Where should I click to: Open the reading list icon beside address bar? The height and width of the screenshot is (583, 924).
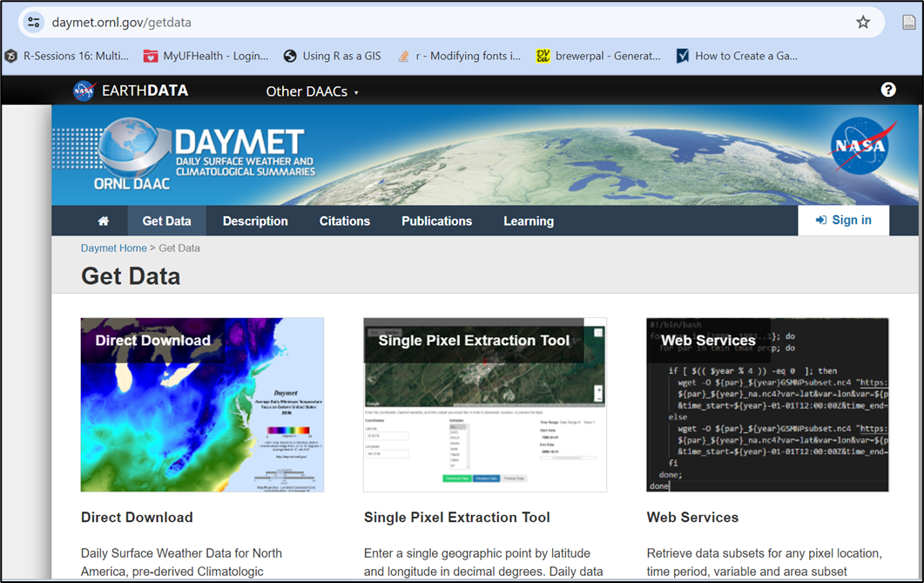point(908,23)
